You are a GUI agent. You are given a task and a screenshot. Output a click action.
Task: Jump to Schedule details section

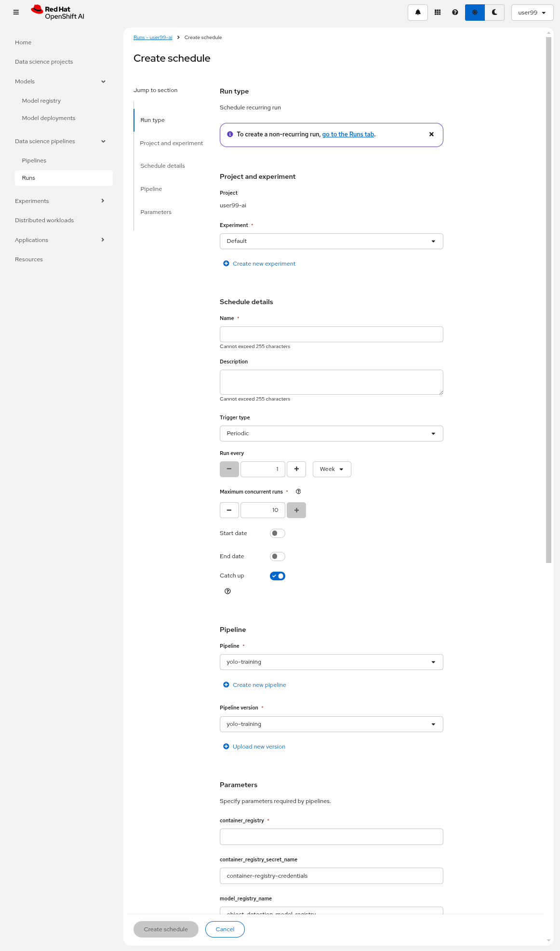162,166
